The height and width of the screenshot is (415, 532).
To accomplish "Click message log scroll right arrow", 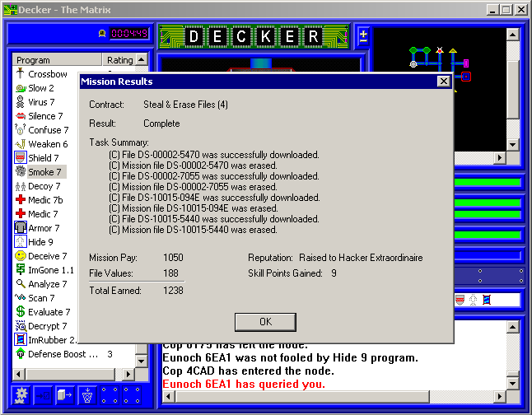I will point(499,396).
